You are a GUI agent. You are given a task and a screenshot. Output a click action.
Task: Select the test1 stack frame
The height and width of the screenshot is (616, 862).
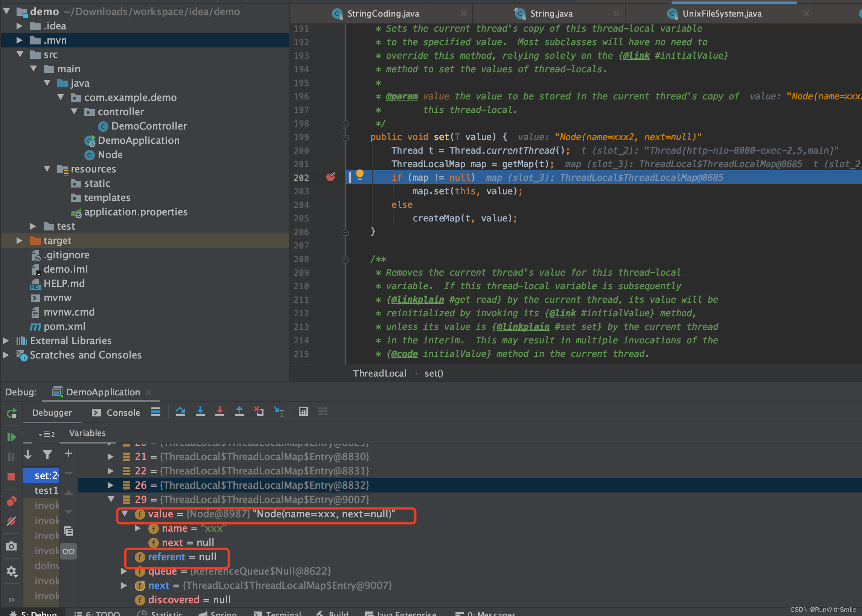click(x=46, y=491)
